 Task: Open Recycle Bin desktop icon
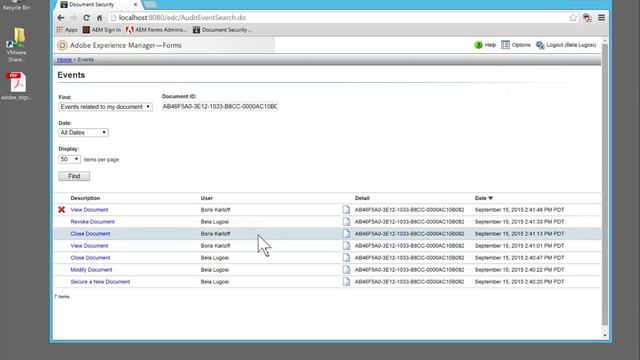pos(16,5)
